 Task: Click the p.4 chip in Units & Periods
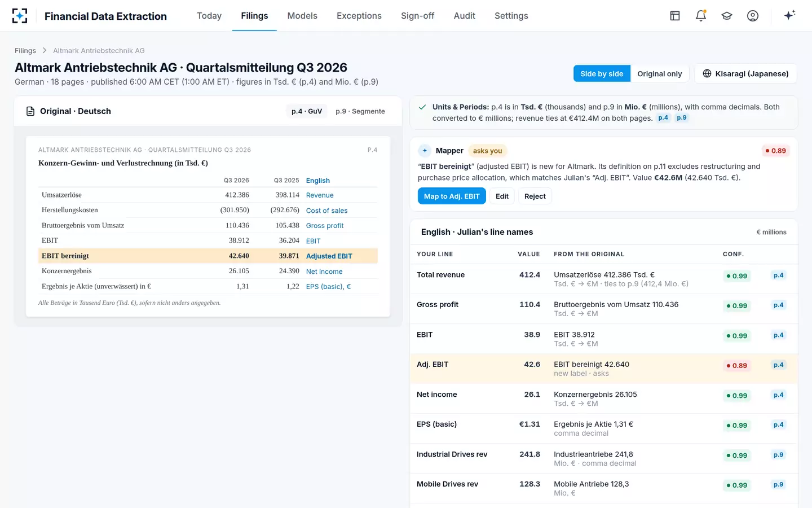[663, 118]
